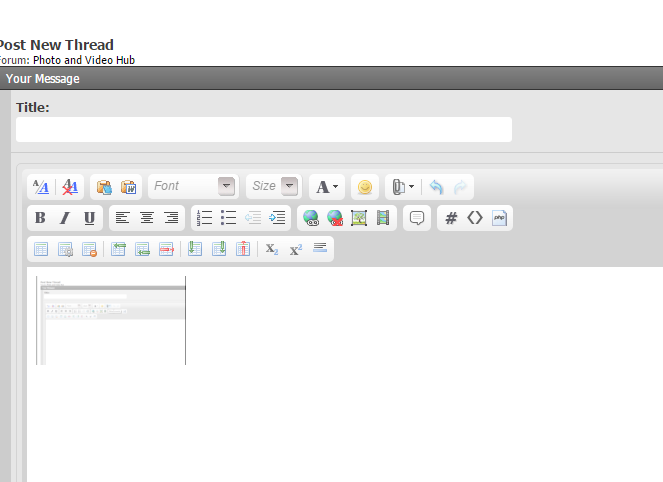The width and height of the screenshot is (663, 482).
Task: Click the remove formatting icon
Action: (70, 187)
